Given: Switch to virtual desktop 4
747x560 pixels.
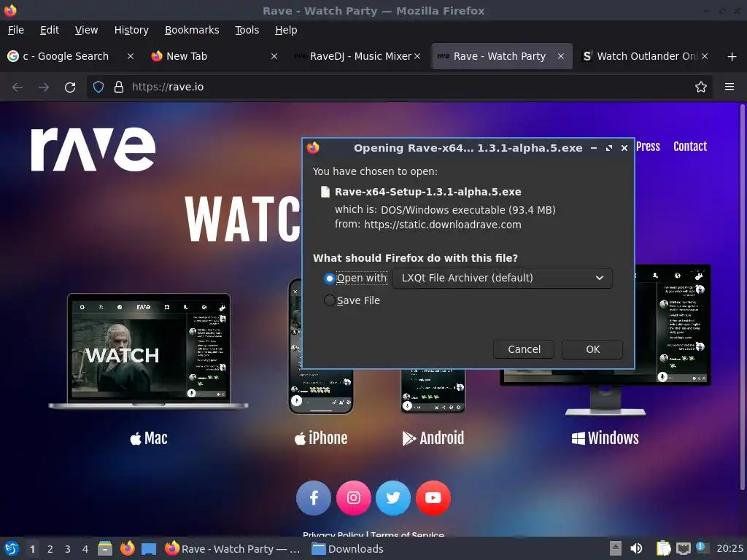Looking at the screenshot, I should pyautogui.click(x=85, y=549).
